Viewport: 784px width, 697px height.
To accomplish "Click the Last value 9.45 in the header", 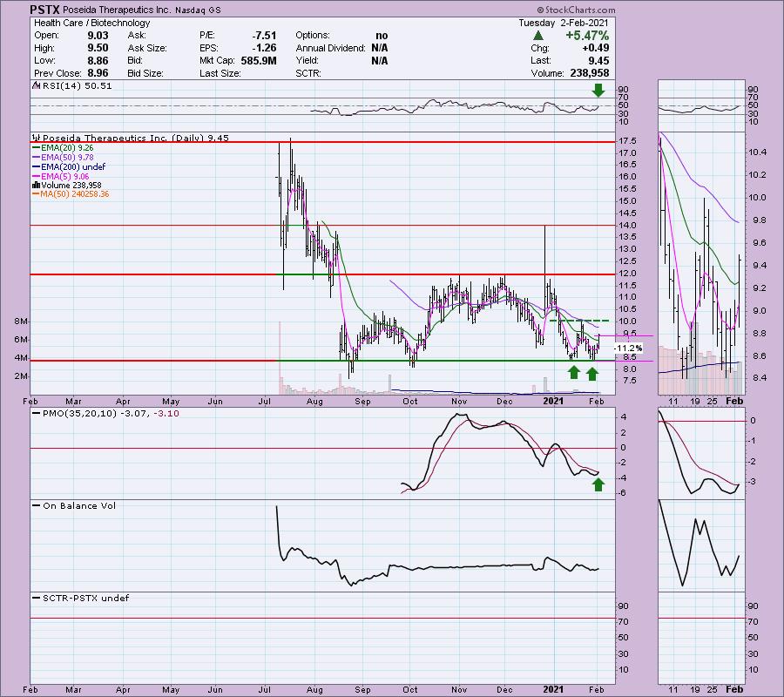I will coord(598,60).
